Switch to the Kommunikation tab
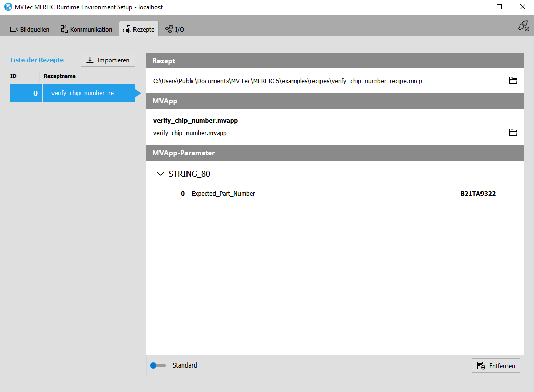534x392 pixels. click(86, 29)
